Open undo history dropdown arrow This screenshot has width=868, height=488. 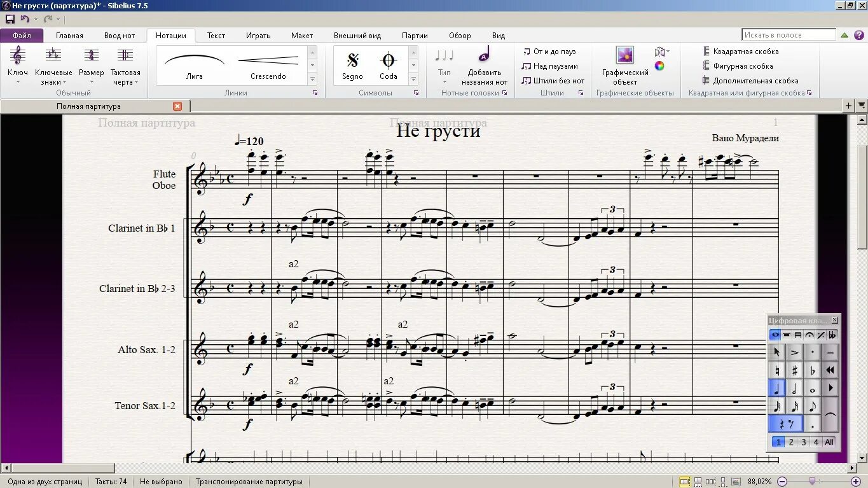36,20
